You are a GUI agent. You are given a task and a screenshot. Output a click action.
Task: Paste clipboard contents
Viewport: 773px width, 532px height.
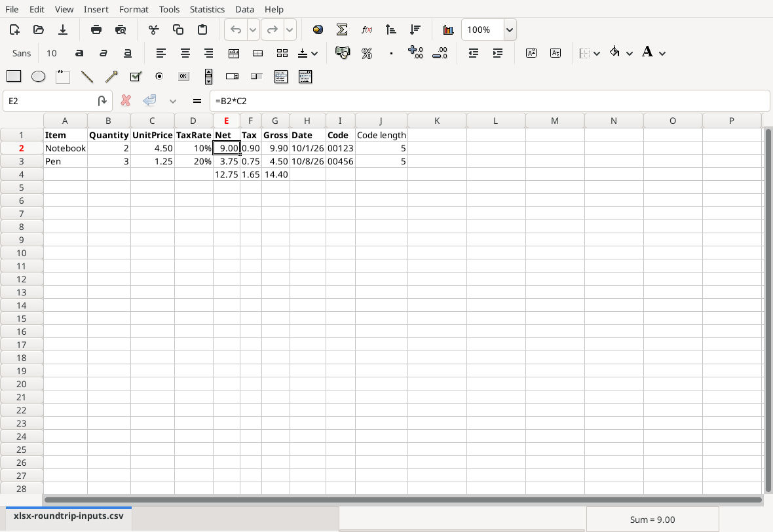(202, 29)
